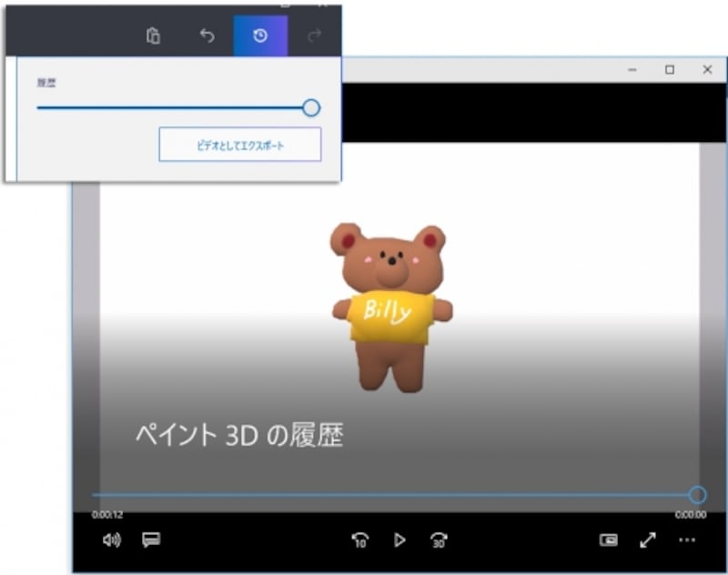Close the video player window
Viewport: 728px width, 575px height.
point(707,70)
